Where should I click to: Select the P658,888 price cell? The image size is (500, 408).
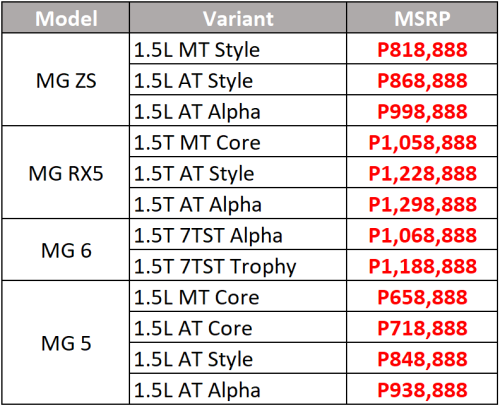[x=422, y=296]
